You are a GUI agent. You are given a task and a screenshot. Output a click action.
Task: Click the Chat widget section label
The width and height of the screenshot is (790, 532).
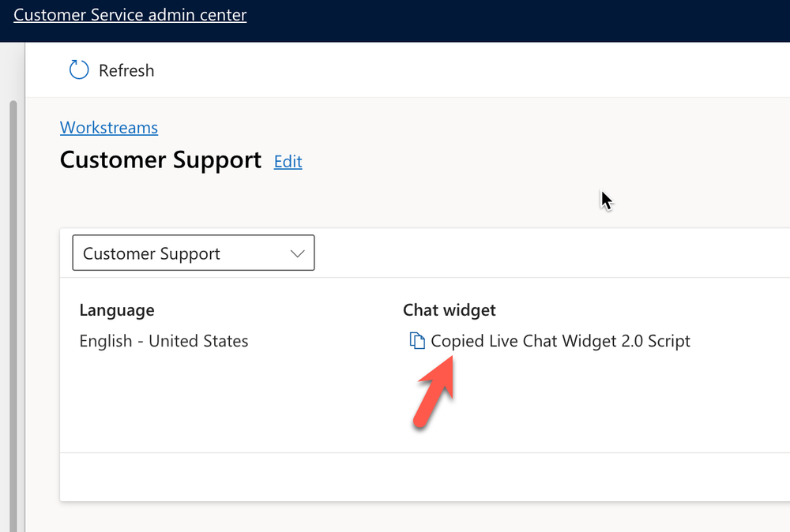[x=450, y=310]
